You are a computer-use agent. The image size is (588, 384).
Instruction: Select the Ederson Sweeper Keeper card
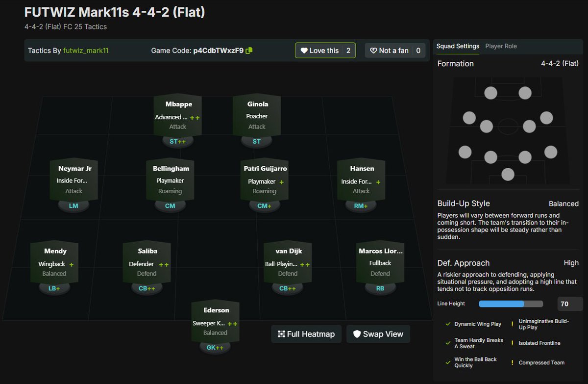click(216, 322)
